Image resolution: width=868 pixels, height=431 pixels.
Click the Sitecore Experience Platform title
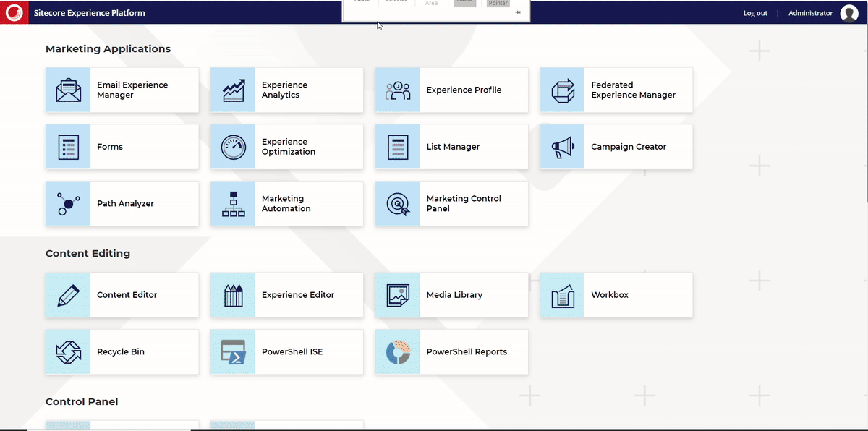point(89,13)
